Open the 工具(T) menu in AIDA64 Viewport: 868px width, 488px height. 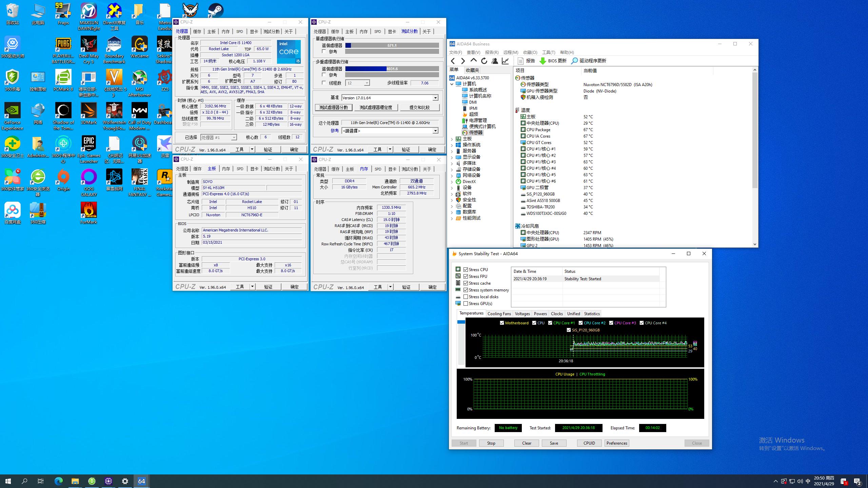[x=548, y=52]
